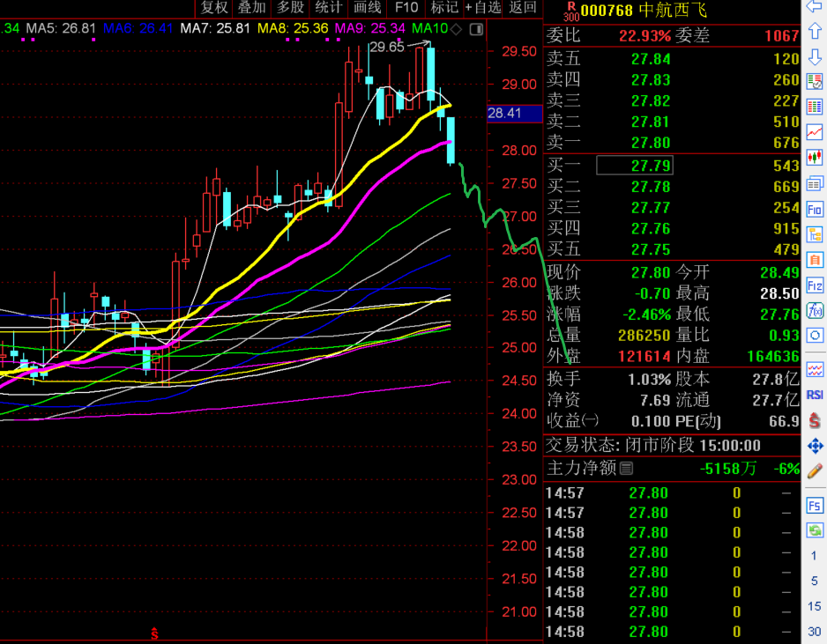Click the green refresh icon

pos(815,530)
